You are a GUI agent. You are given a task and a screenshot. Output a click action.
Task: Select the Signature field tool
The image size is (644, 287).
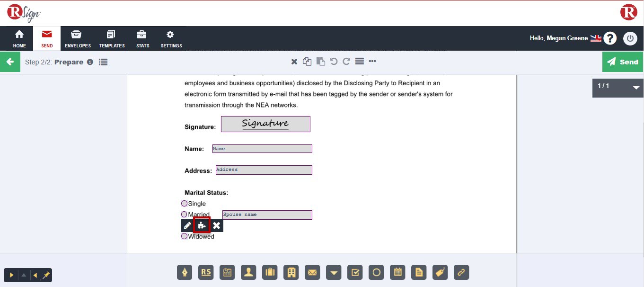(185, 272)
